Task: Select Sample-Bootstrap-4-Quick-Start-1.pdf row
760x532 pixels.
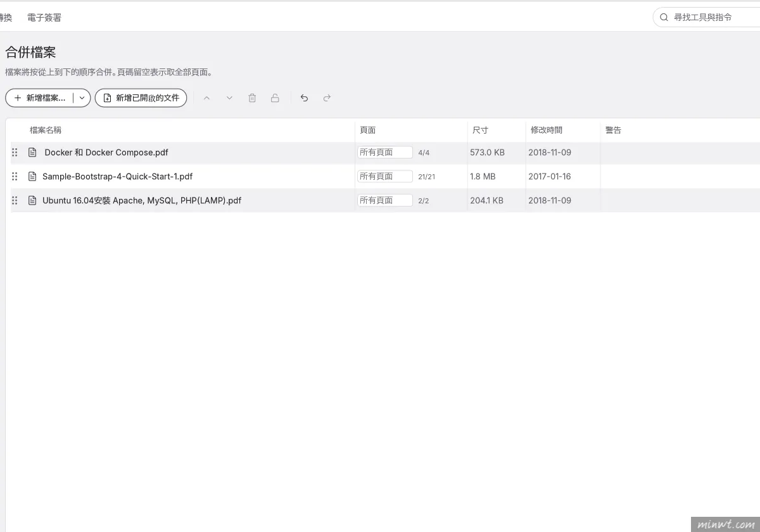Action: click(385, 177)
